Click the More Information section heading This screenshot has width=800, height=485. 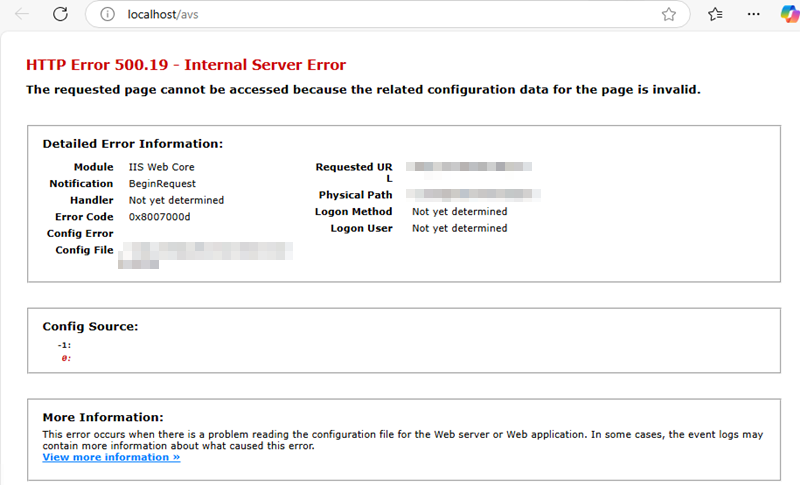pyautogui.click(x=102, y=417)
